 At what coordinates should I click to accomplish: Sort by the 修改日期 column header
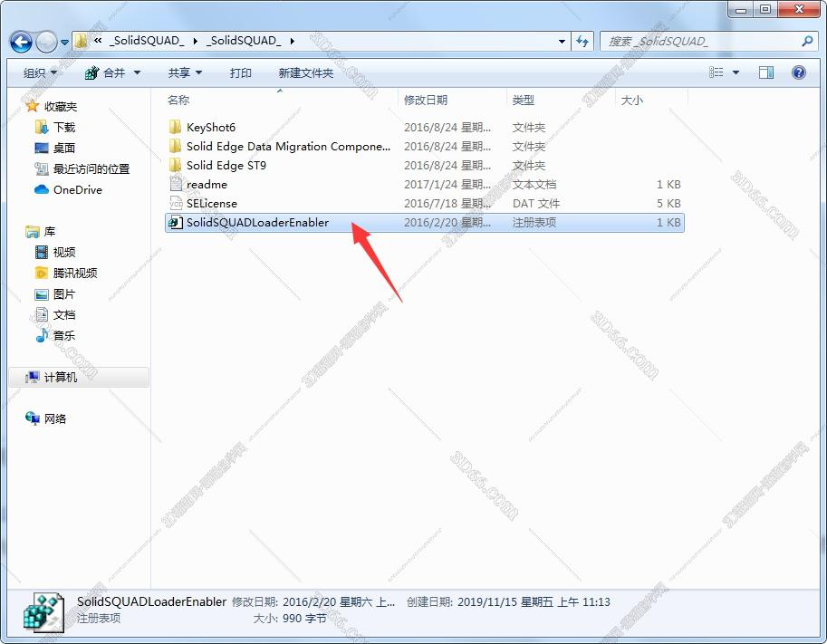coord(425,100)
